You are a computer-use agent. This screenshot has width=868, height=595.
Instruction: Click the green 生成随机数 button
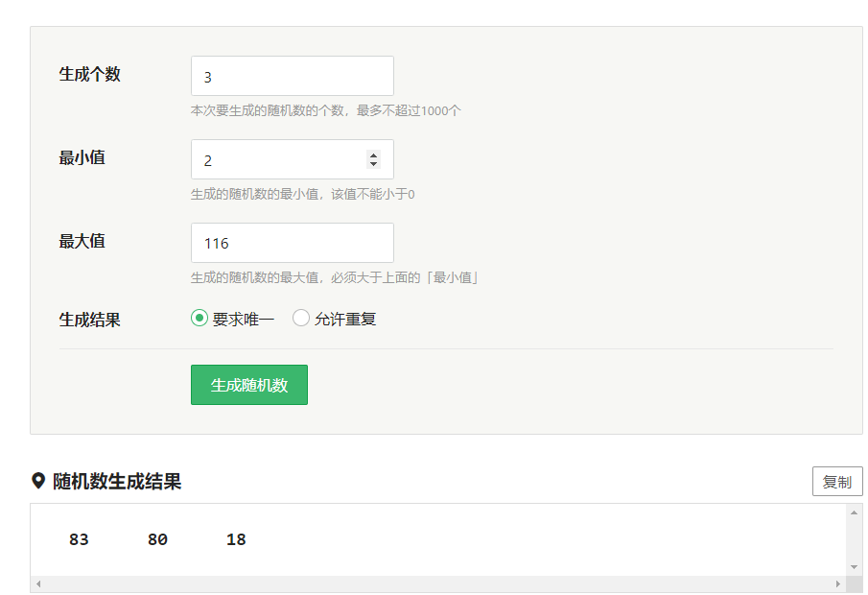point(249,385)
